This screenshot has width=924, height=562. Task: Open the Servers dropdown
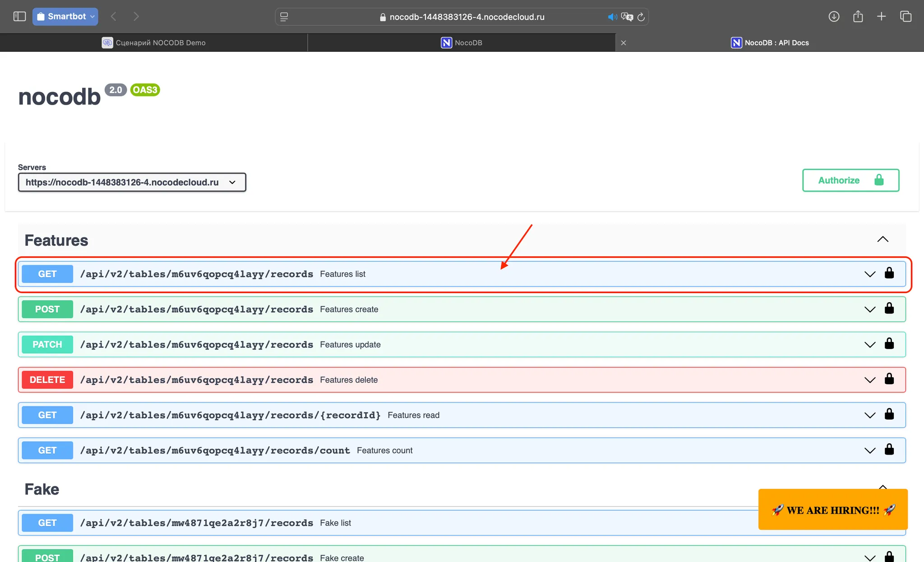click(132, 182)
